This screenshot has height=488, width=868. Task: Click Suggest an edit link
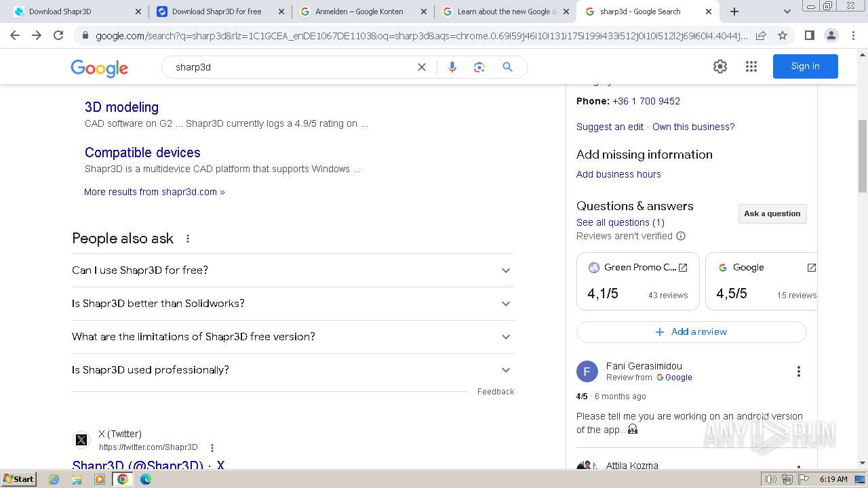click(610, 127)
